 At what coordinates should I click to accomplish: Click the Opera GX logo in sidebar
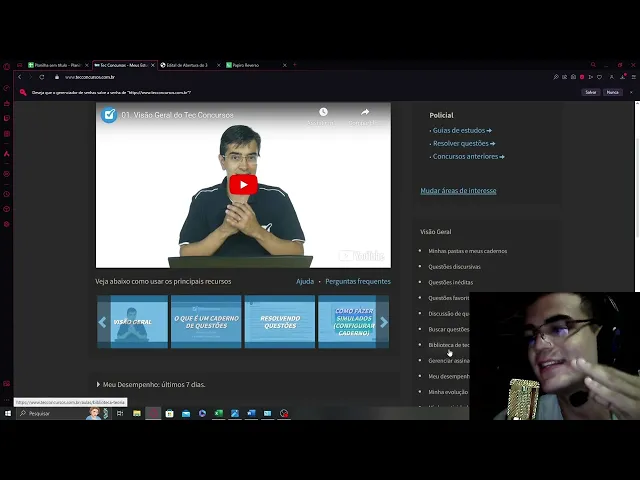7,66
